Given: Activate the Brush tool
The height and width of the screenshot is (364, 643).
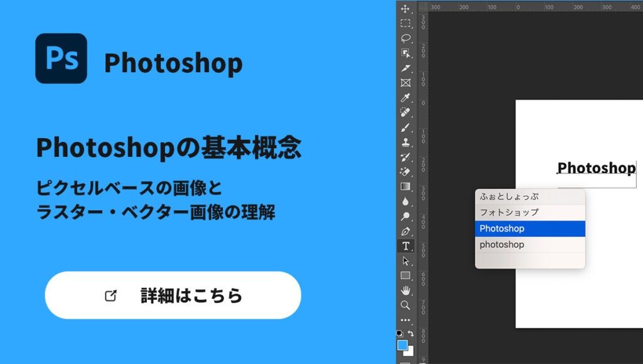Looking at the screenshot, I should 406,127.
